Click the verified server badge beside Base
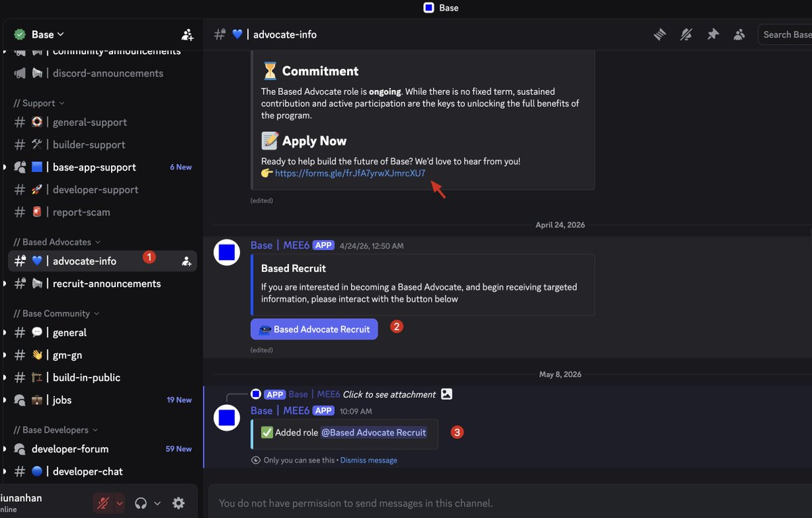Viewport: 812px width, 518px height. (20, 35)
